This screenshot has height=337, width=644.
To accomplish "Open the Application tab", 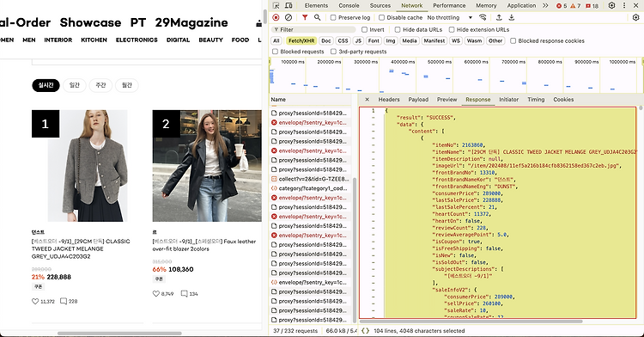I will click(521, 6).
